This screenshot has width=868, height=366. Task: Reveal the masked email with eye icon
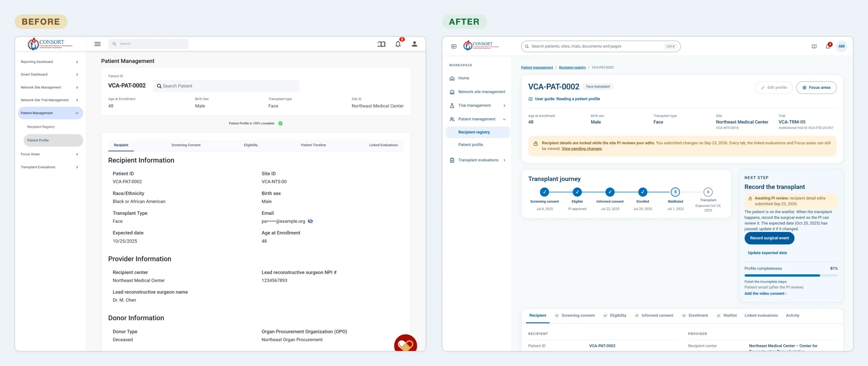coord(310,221)
